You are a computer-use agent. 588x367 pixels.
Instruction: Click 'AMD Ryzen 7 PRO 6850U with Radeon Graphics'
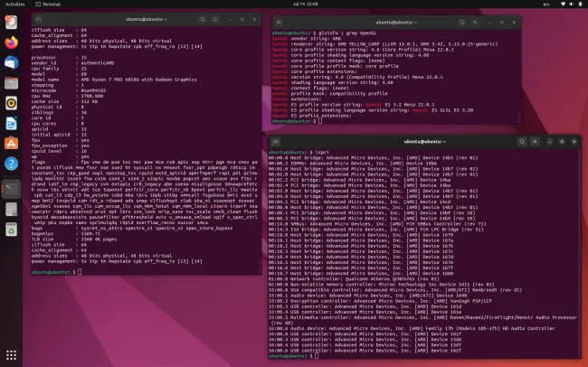tap(138, 80)
